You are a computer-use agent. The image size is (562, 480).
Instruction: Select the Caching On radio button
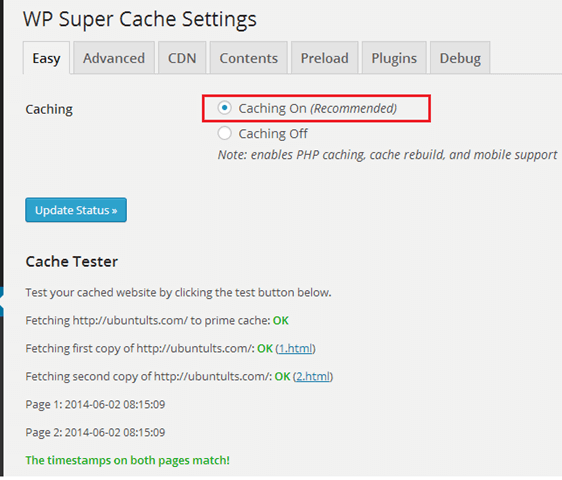(x=224, y=108)
